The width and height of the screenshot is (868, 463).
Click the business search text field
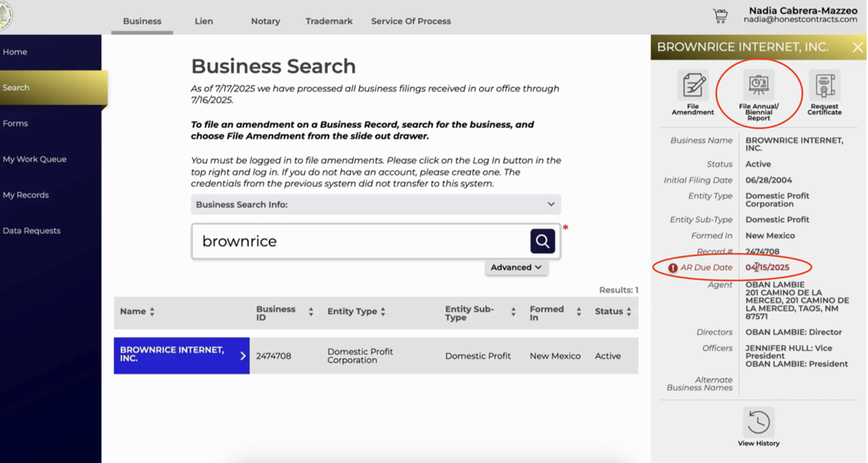pos(360,241)
